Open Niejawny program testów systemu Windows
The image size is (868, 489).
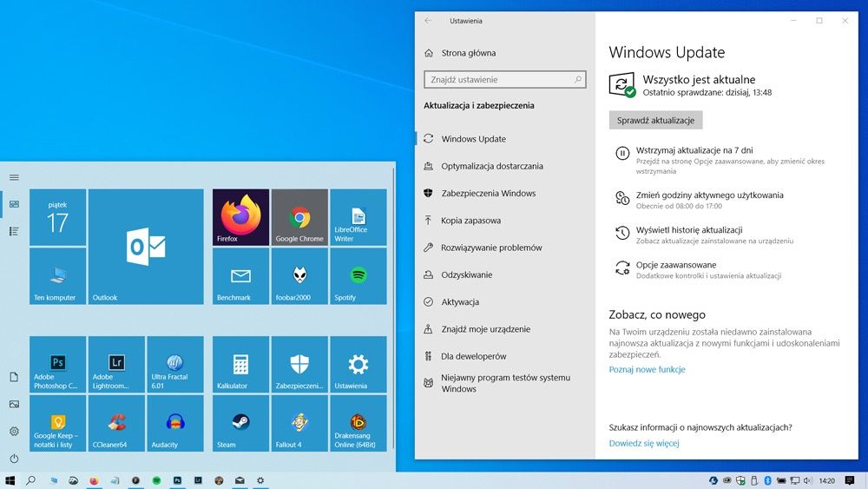point(505,383)
